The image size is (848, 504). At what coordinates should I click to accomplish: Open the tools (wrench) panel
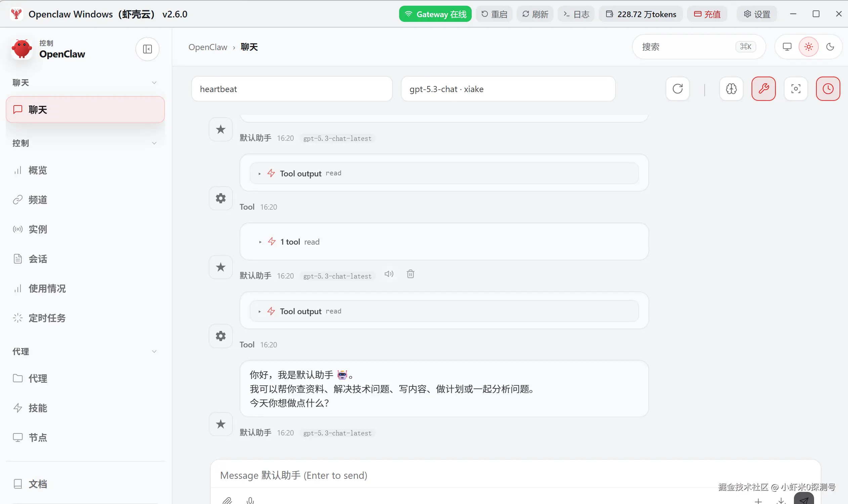coord(763,89)
